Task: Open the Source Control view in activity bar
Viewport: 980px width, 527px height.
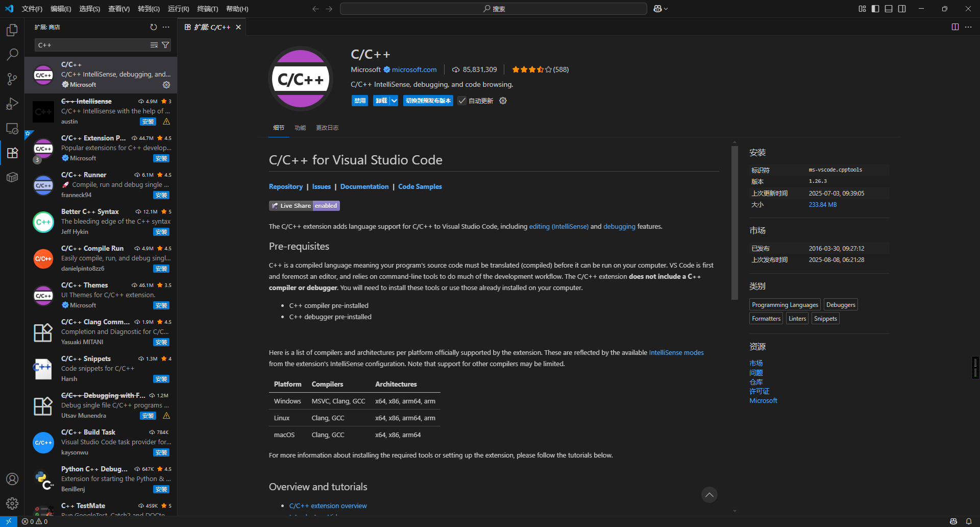Action: [12, 79]
